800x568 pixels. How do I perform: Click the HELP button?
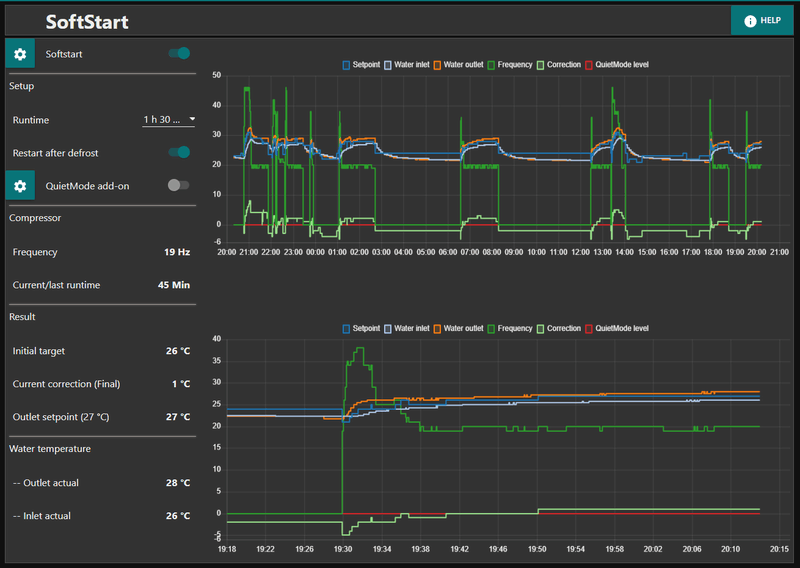tap(762, 20)
